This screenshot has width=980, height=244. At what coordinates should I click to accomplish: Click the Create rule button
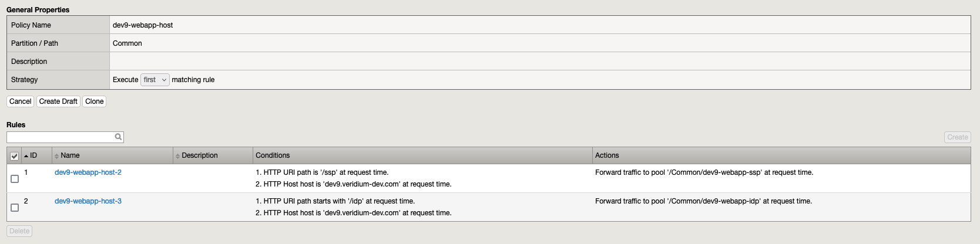click(x=957, y=137)
